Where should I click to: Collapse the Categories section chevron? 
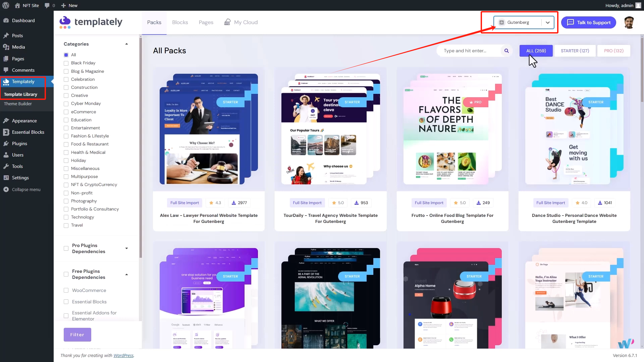point(126,44)
